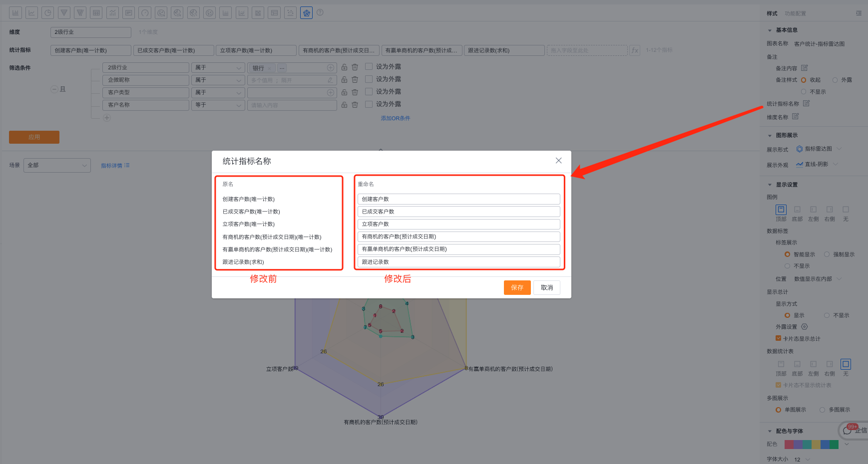Set legend position to 顶部
The image size is (868, 464).
click(781, 210)
